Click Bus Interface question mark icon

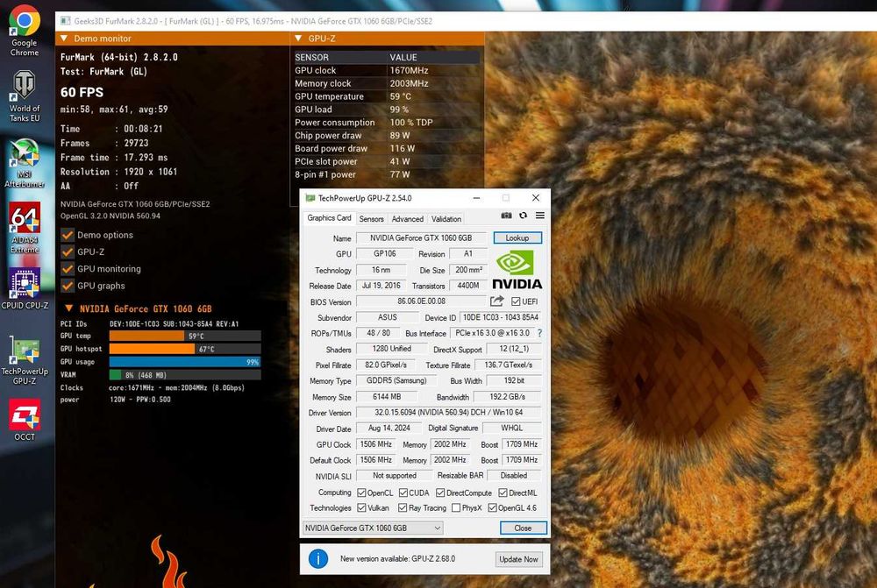point(539,333)
